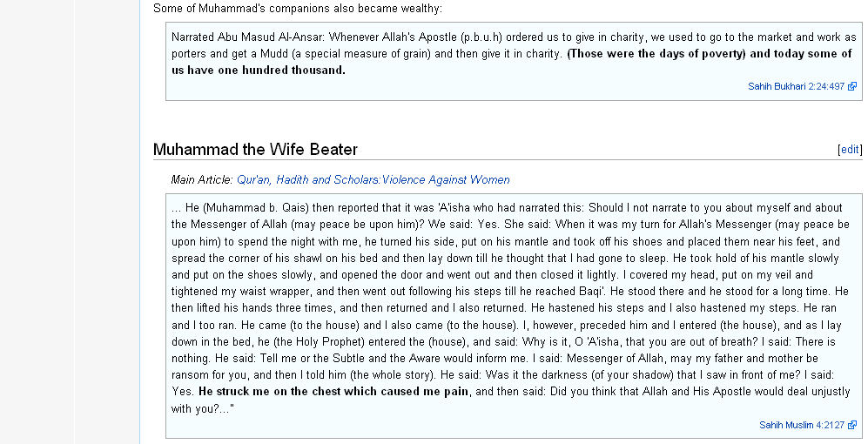Click external-link icon beside Sahih Muslim 4:2127
The height and width of the screenshot is (444, 868).
click(852, 425)
